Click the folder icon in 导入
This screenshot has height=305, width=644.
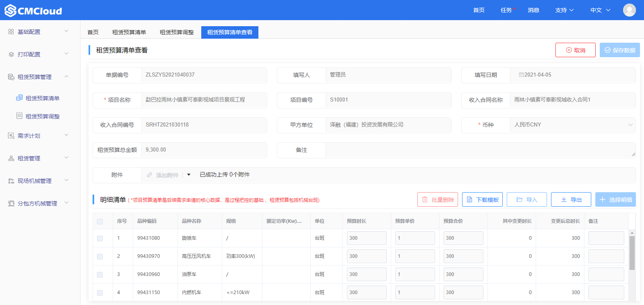[519, 199]
